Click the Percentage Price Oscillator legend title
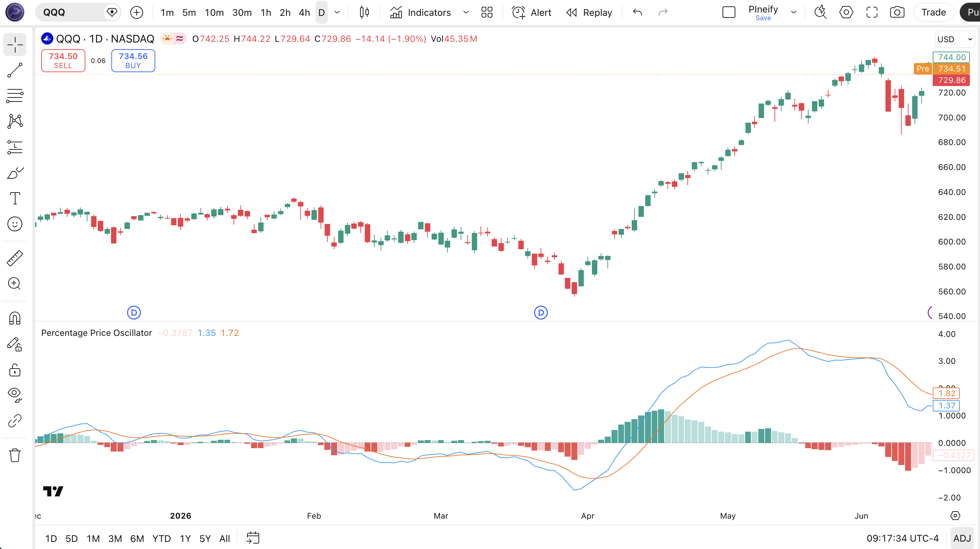This screenshot has width=980, height=549. coord(96,333)
